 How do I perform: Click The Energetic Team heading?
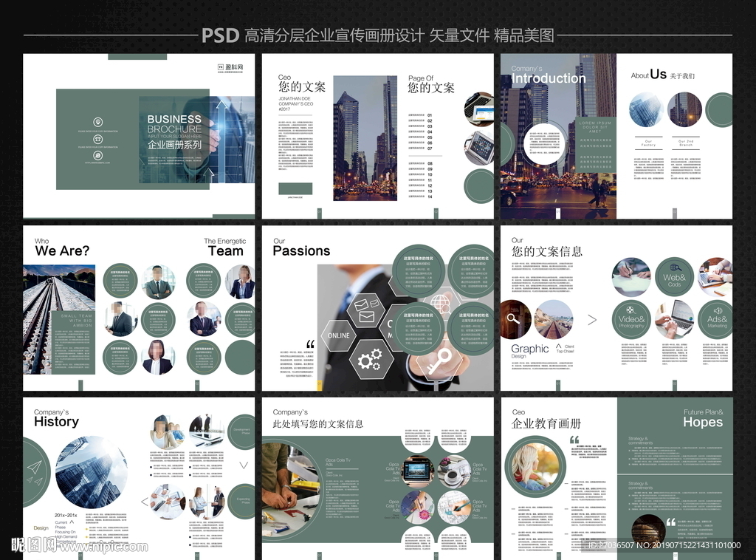pos(224,247)
